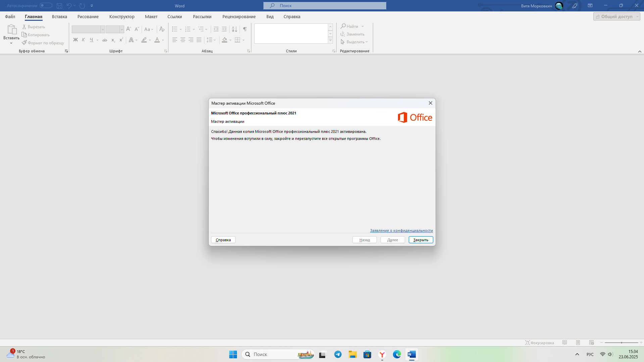Viewport: 644px width, 362px height.
Task: Align text right
Action: click(x=191, y=40)
